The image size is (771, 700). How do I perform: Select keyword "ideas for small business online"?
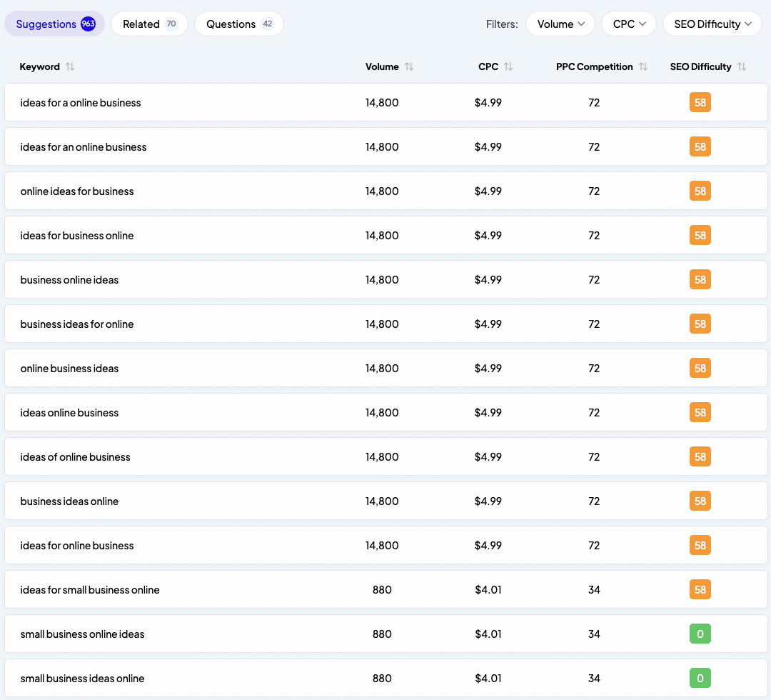pos(90,589)
